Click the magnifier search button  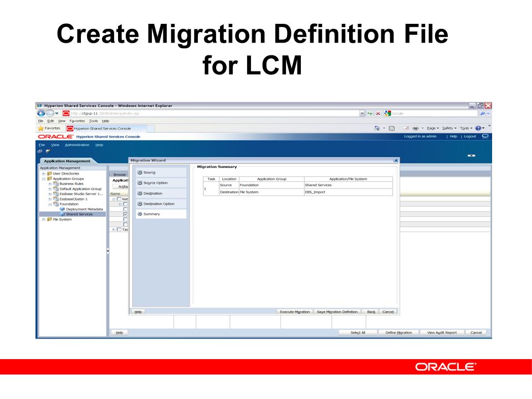482,113
